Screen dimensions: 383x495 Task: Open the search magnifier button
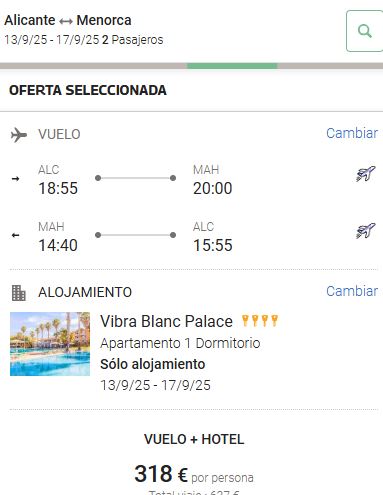pos(364,31)
